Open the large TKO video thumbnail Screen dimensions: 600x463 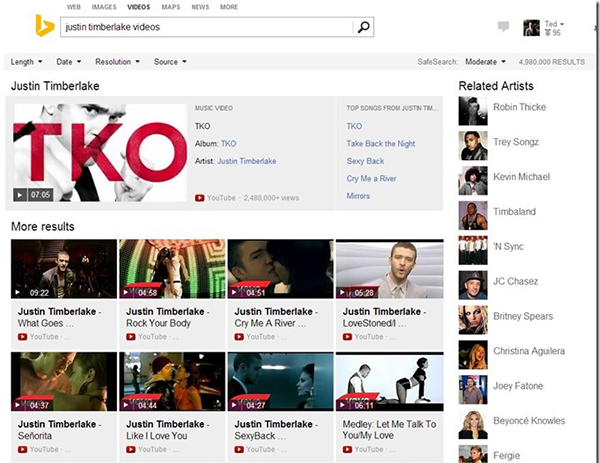[x=101, y=153]
